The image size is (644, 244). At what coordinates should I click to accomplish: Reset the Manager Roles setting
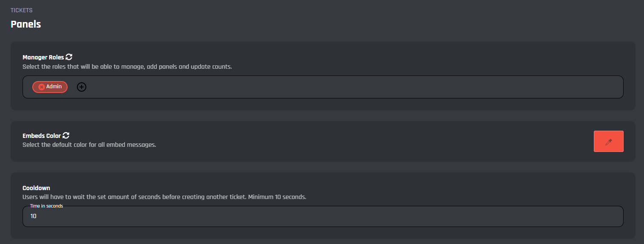pos(69,57)
